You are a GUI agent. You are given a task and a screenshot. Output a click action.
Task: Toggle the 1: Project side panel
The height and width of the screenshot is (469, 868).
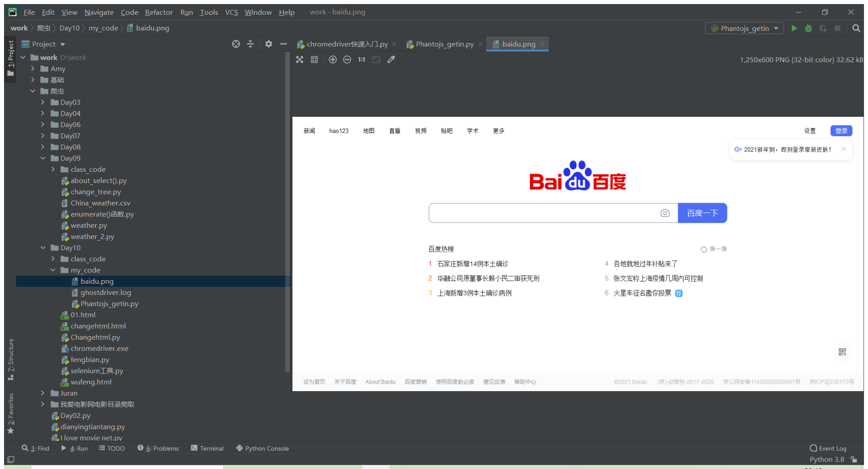click(x=11, y=59)
